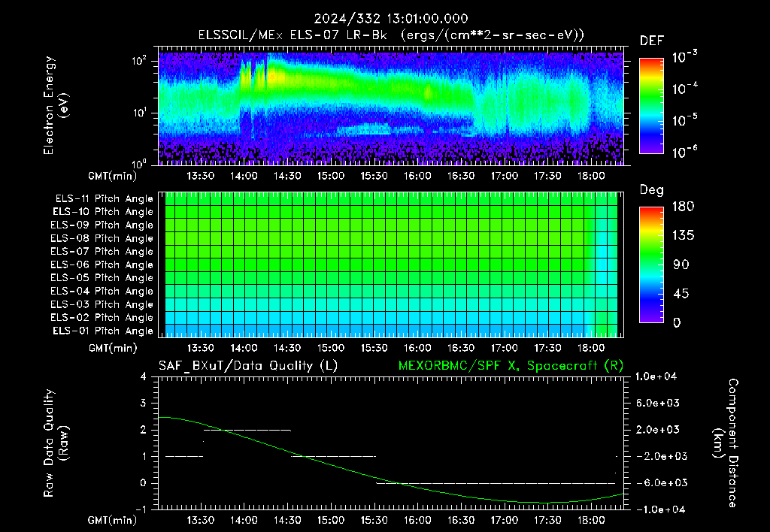Click the 15:00 tick on spectrogram time axis
Screen dimensions: 770x532
(x=331, y=176)
